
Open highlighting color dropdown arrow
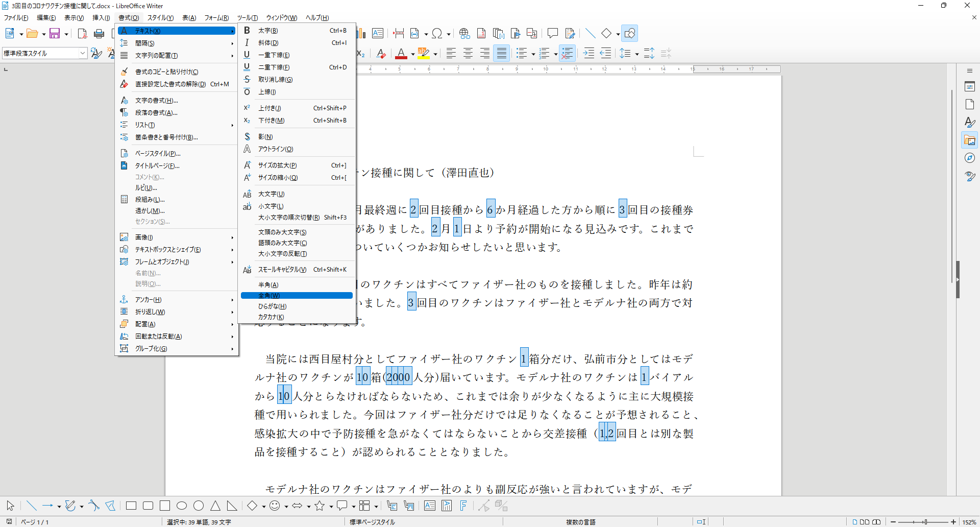435,54
